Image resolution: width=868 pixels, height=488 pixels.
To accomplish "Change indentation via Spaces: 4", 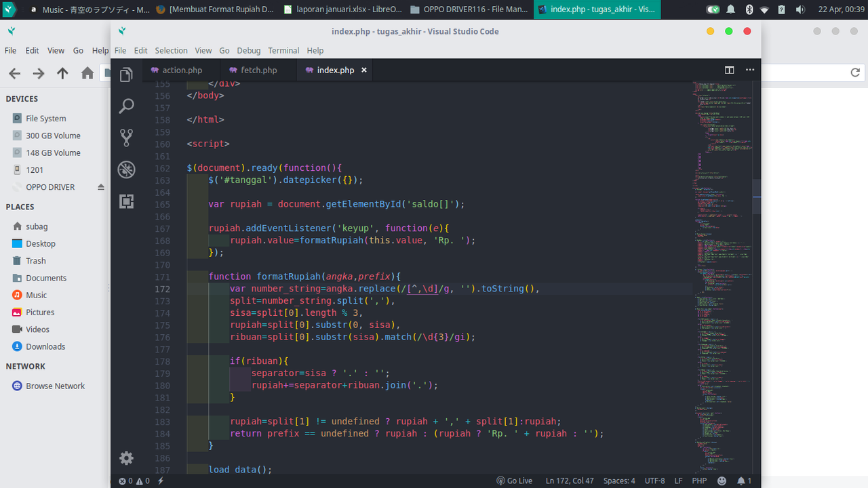I will 619,481.
